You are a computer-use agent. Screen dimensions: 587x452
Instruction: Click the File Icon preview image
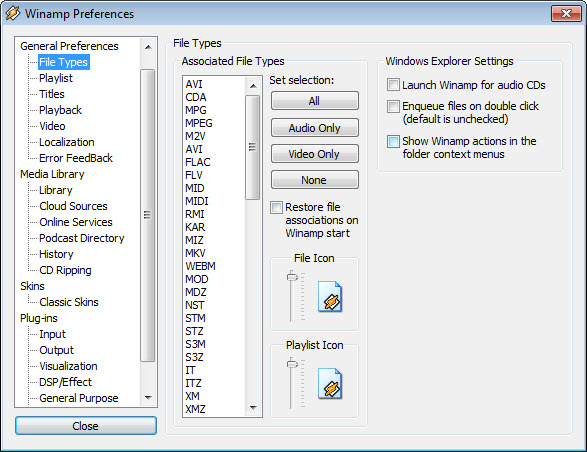point(330,297)
